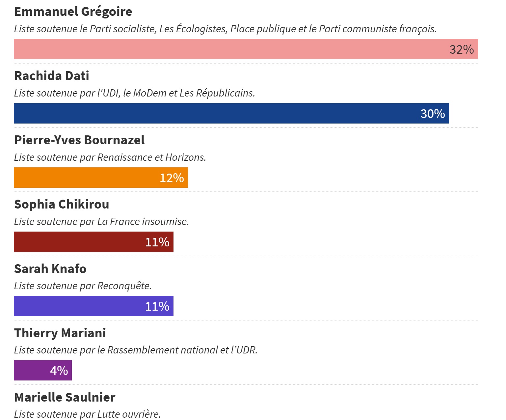
Task: Click the Emmanuel Grégoire candidate name
Action: pyautogui.click(x=73, y=12)
